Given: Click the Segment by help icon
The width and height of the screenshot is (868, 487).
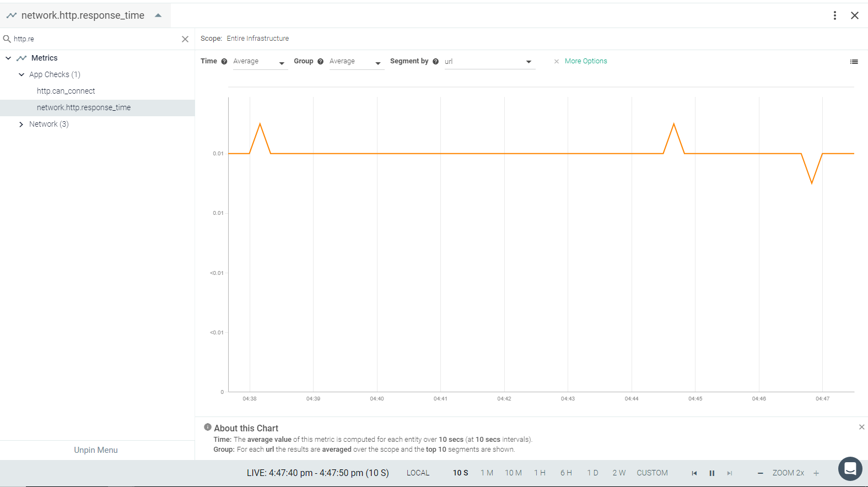Looking at the screenshot, I should point(436,62).
